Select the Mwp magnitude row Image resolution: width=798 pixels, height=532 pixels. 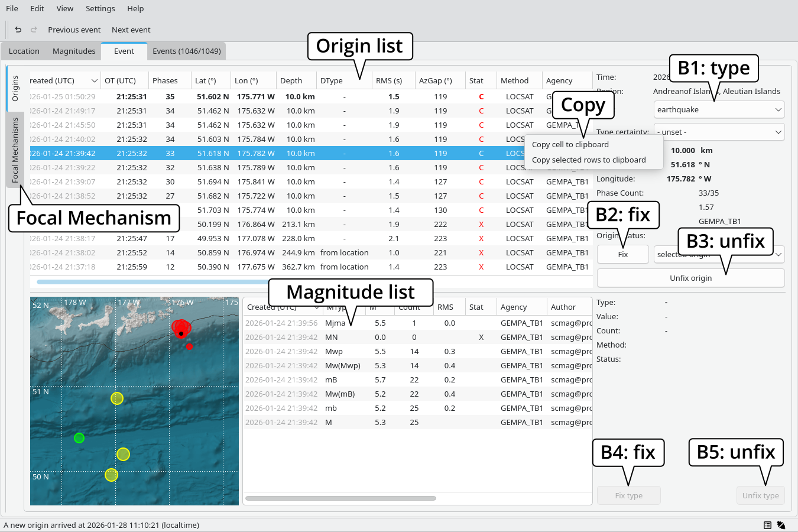point(334,351)
